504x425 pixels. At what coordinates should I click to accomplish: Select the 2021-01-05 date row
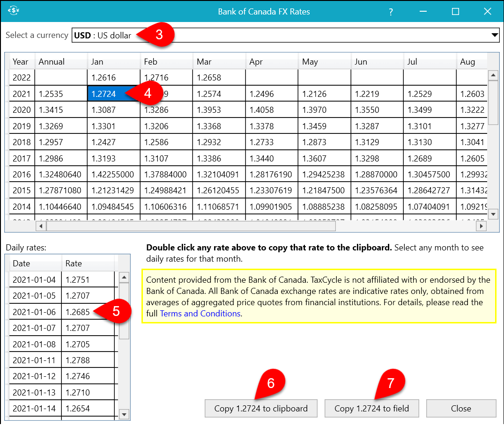click(x=35, y=295)
